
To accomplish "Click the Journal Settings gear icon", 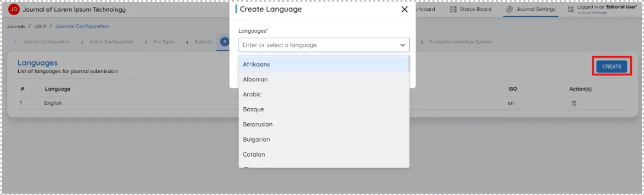I will point(510,9).
